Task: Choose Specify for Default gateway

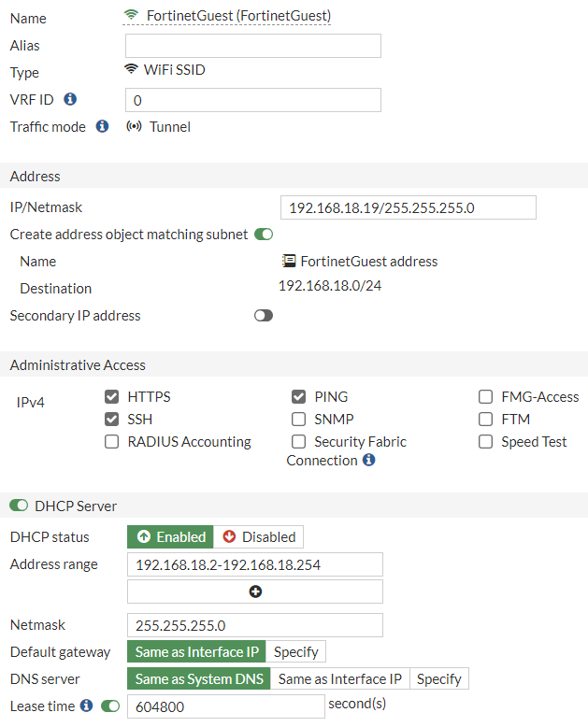Action: (x=296, y=652)
